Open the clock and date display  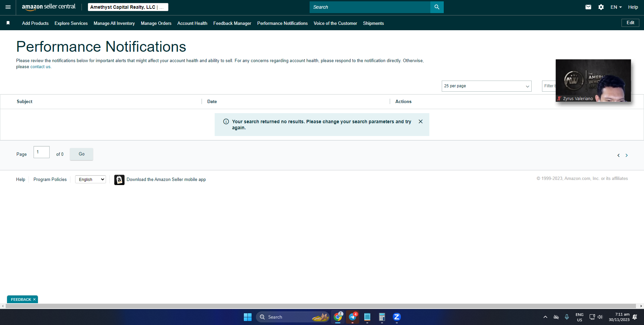pyautogui.click(x=619, y=317)
